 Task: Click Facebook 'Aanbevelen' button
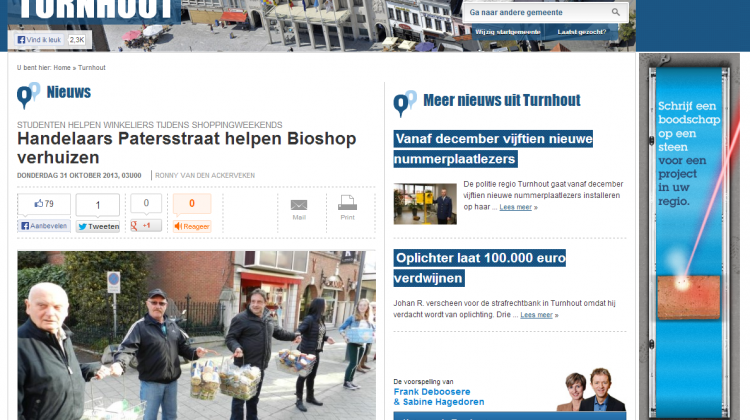pyautogui.click(x=44, y=226)
